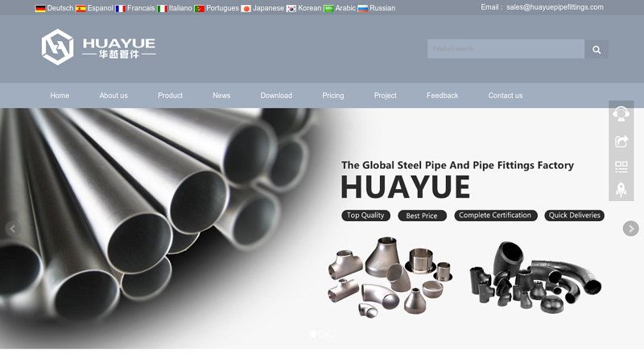Select the second carousel dot
The width and height of the screenshot is (644, 362).
(x=322, y=334)
